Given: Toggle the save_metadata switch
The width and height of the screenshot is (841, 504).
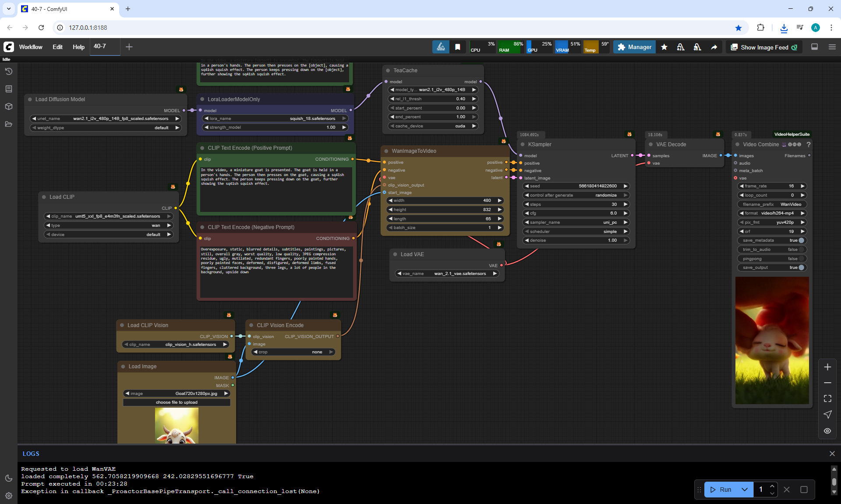Looking at the screenshot, I should coord(801,240).
